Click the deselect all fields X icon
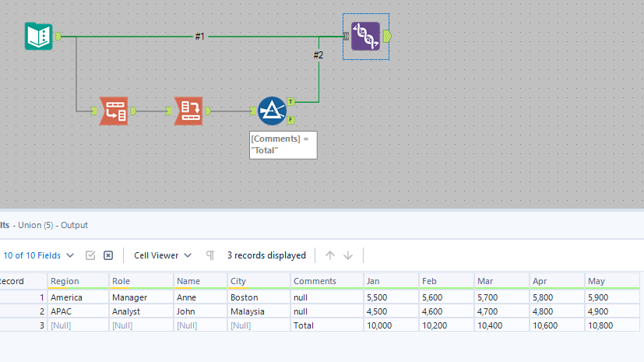644x362 pixels. 108,255
